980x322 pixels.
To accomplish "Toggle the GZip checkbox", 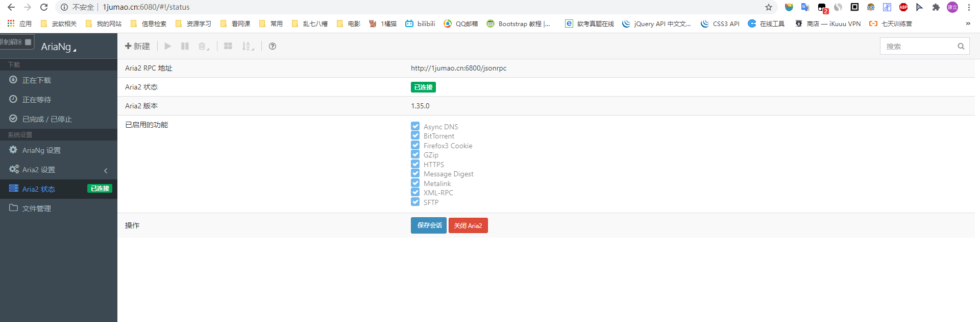I will pyautogui.click(x=415, y=154).
